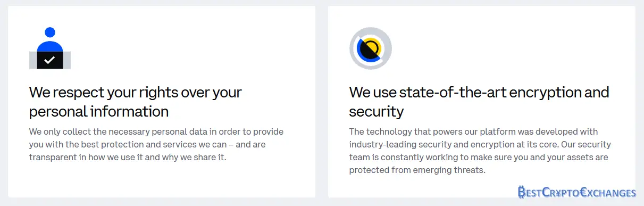Click heading "We respect your rights over your"

pyautogui.click(x=136, y=93)
